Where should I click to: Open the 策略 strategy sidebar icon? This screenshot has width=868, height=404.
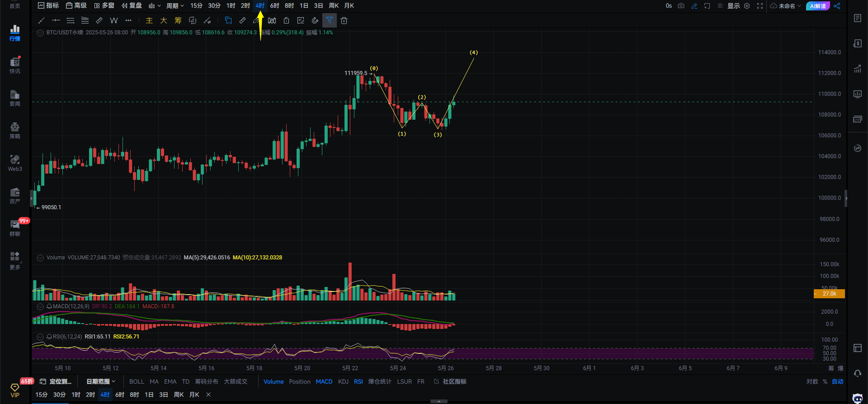tap(15, 131)
